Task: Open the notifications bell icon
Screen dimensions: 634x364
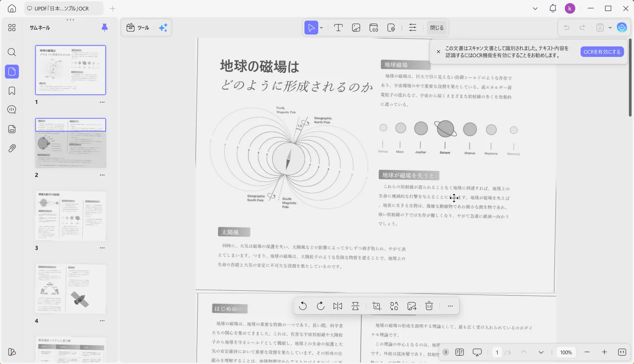Action: 553,8
